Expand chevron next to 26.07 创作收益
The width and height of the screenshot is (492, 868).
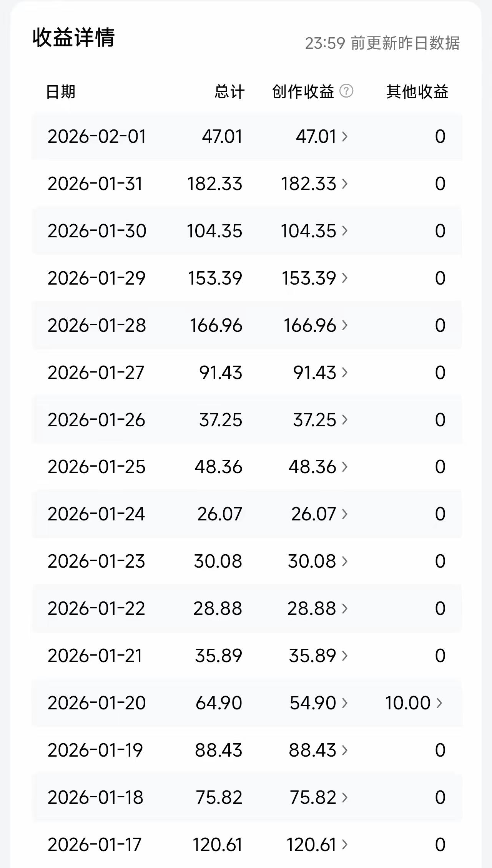click(x=345, y=514)
